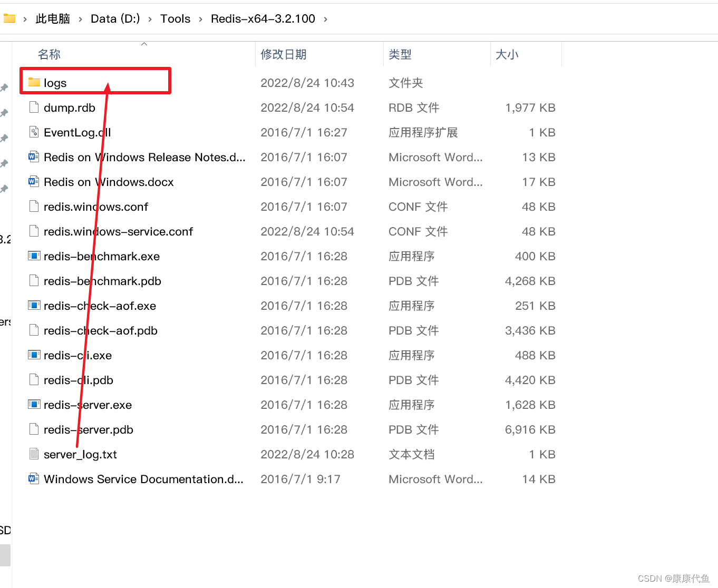Click the logs folder icon
Viewport: 718px width, 588px height.
pyautogui.click(x=34, y=82)
